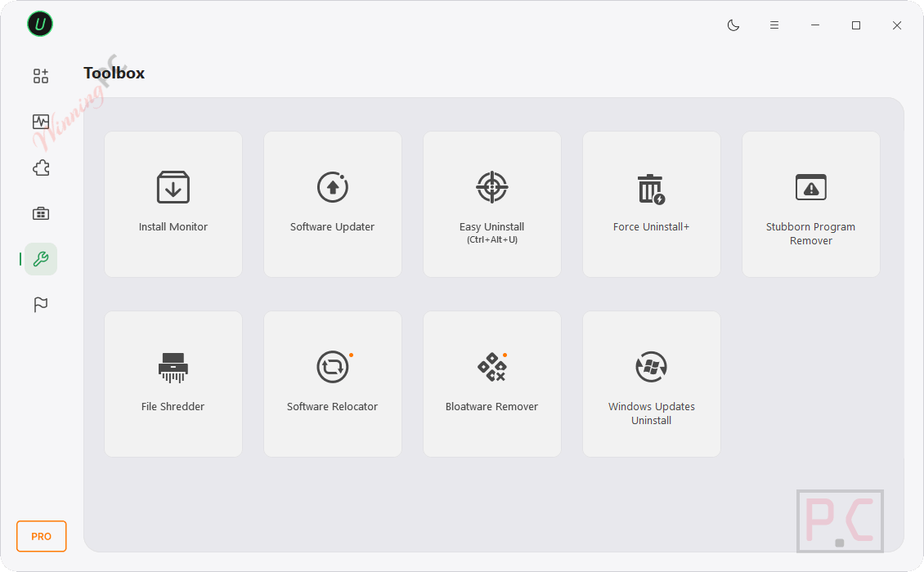Open the Programs sidebar icon

(x=41, y=76)
